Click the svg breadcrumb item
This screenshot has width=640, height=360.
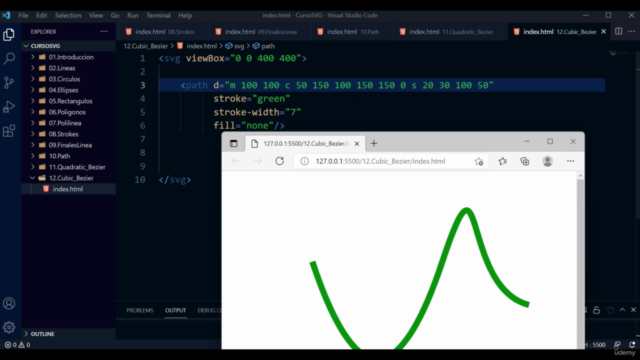(x=235, y=46)
